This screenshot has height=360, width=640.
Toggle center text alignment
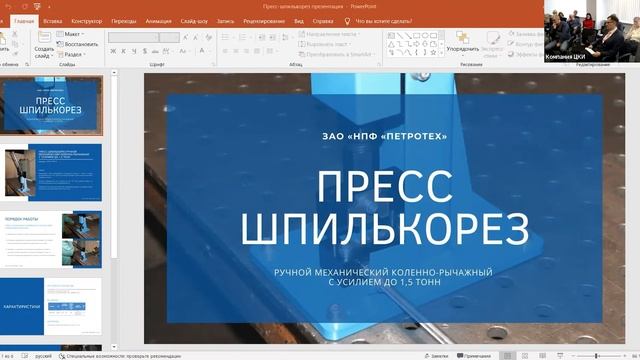click(236, 51)
